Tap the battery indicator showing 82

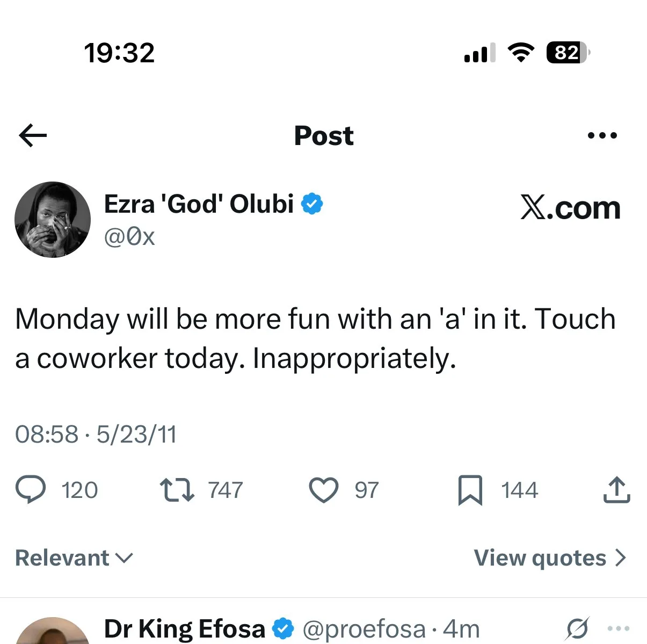coord(566,53)
